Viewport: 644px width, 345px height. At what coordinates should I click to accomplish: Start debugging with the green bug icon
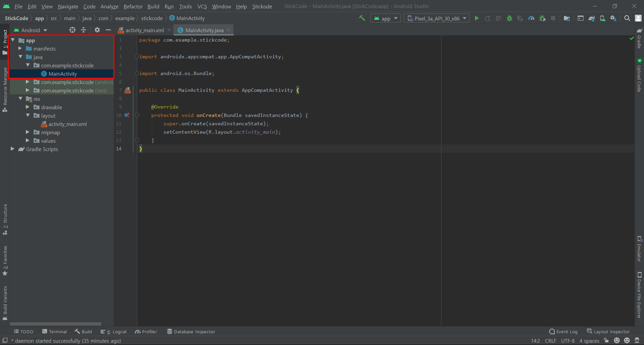[x=509, y=18]
